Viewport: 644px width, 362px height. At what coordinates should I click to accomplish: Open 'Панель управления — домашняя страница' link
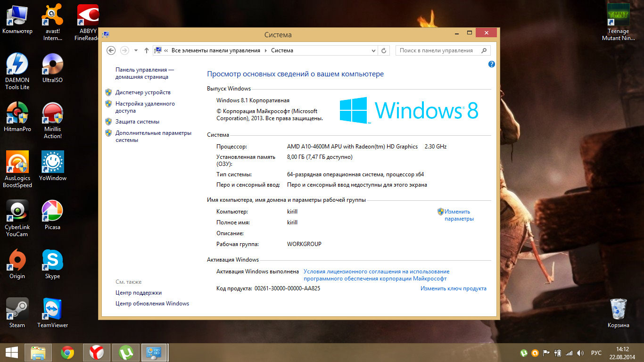tap(145, 73)
